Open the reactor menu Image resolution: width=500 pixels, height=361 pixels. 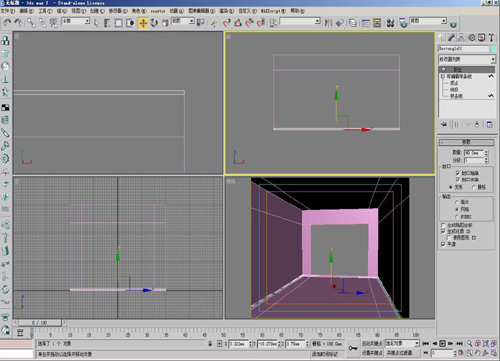coord(158,11)
